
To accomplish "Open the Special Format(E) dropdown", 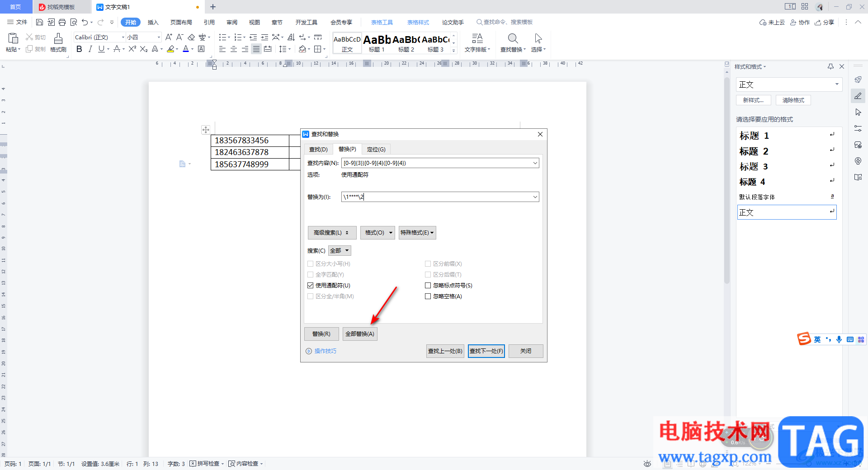I will click(417, 233).
